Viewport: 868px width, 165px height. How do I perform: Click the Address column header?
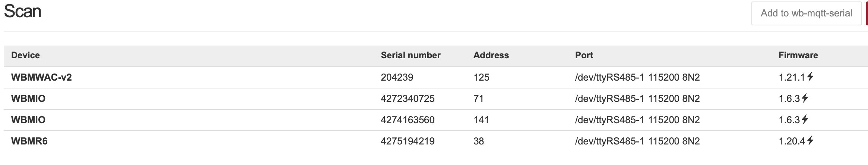coord(491,55)
